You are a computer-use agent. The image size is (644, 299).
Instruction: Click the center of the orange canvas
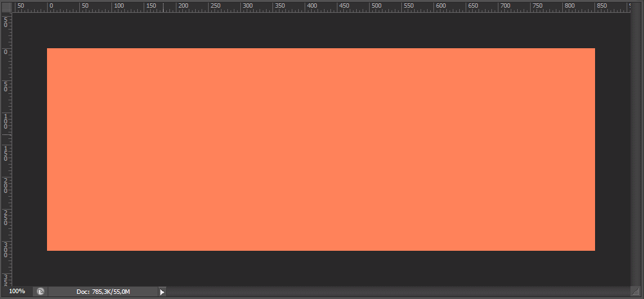tap(321, 149)
